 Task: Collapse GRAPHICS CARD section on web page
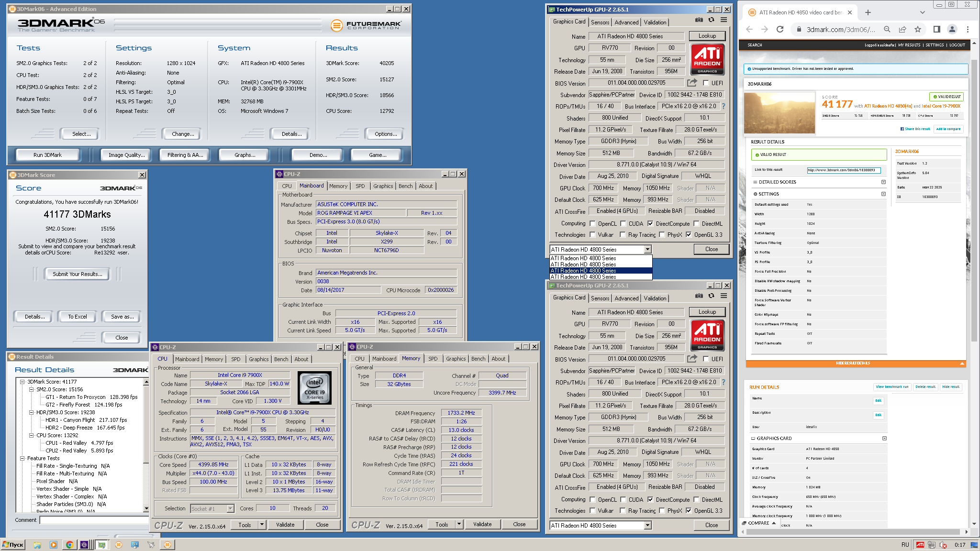[x=884, y=438]
